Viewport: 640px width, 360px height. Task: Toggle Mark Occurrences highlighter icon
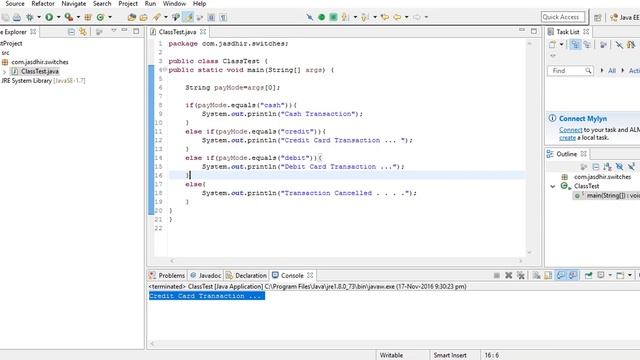[x=188, y=17]
